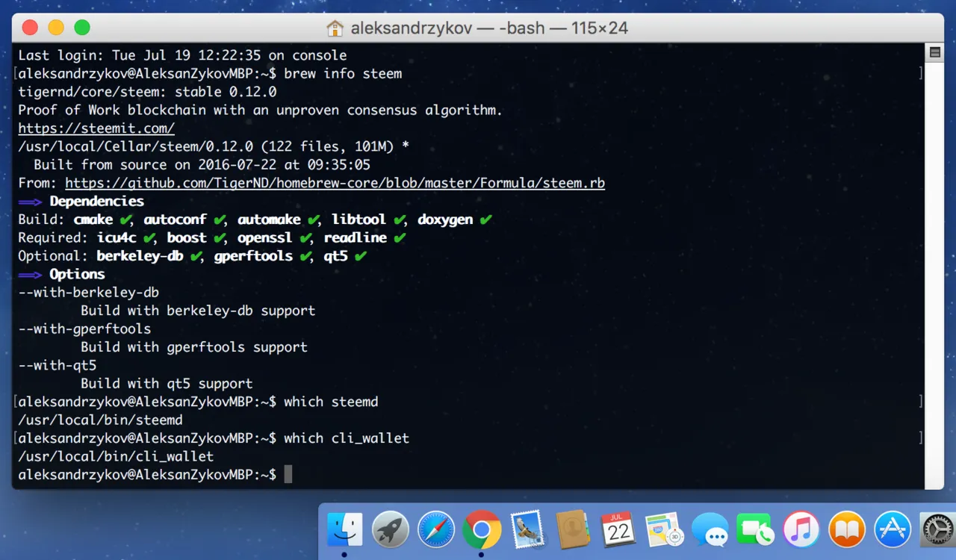Click 'boost' required dependency
The height and width of the screenshot is (560, 956).
(x=187, y=237)
